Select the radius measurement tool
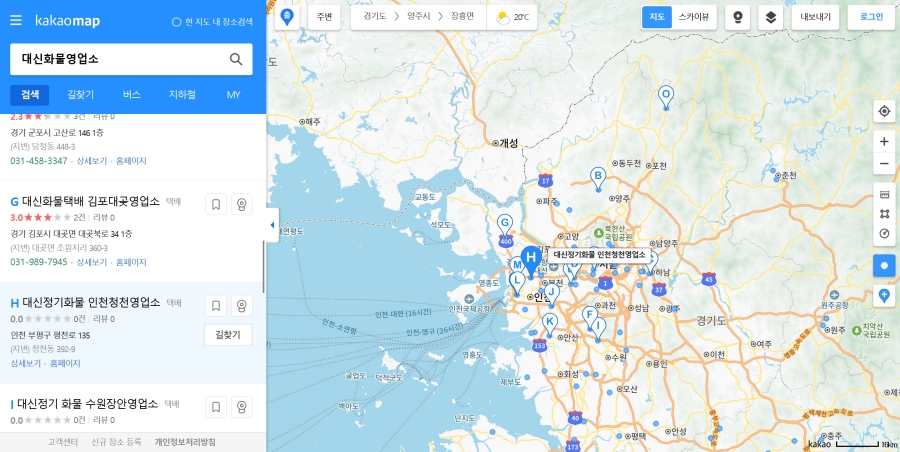This screenshot has height=452, width=900. (884, 234)
